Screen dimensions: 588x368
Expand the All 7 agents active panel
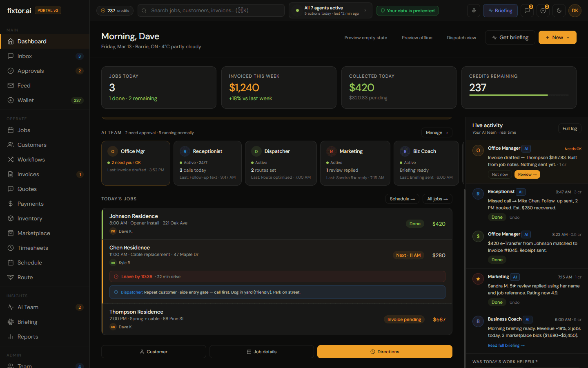point(330,10)
